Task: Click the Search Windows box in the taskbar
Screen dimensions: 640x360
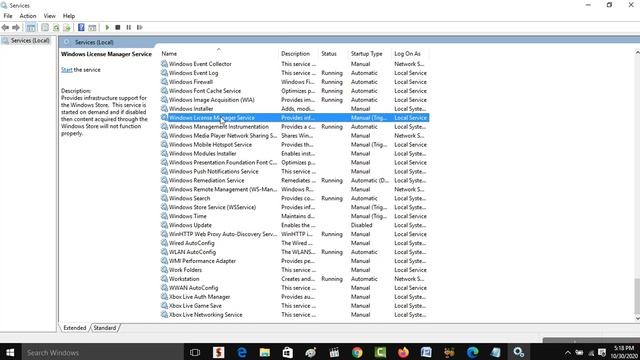Action: click(102, 352)
